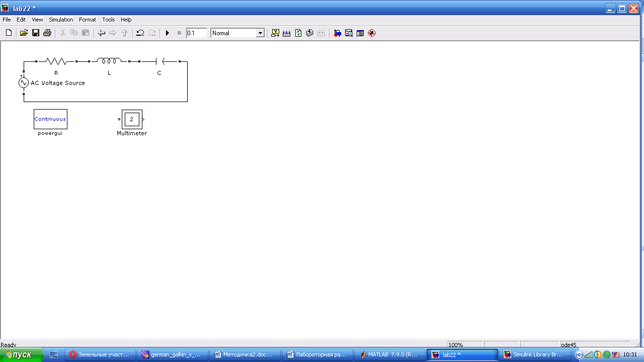Click the 100% zoom status bar entry
Screen dimensions: 644x362
(x=465, y=345)
